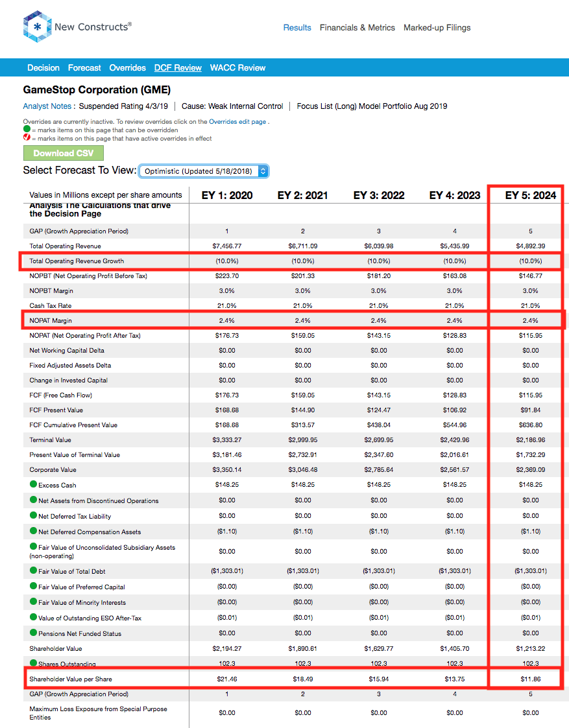Click the New Constructs brand name text

click(93, 27)
